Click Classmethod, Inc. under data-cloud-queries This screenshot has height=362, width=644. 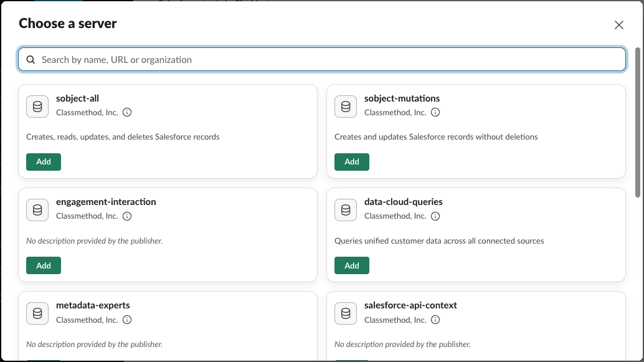click(x=395, y=216)
